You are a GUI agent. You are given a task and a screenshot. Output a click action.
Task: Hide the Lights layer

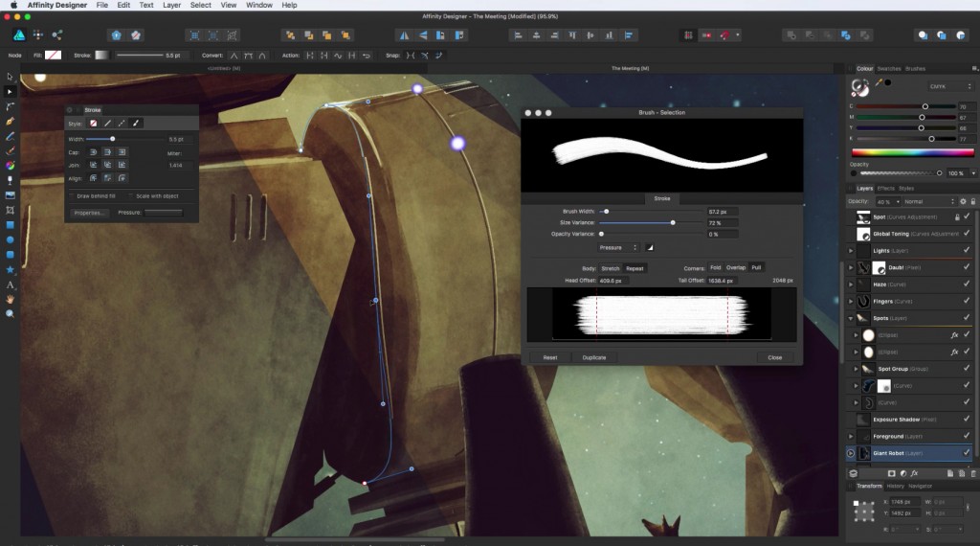(x=967, y=250)
